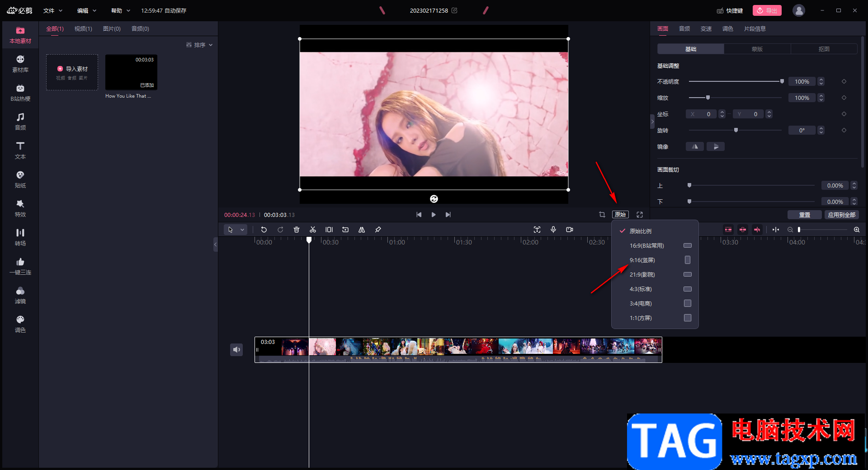Open the 一键三连 panel
The height and width of the screenshot is (470, 868).
click(20, 267)
